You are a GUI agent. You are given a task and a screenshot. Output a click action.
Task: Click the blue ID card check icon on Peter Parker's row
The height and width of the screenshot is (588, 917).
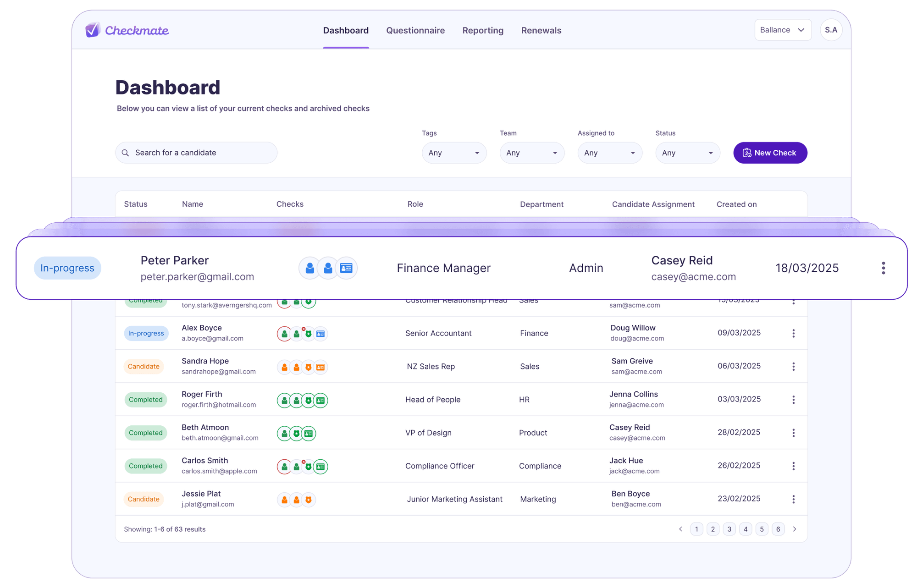pyautogui.click(x=346, y=268)
